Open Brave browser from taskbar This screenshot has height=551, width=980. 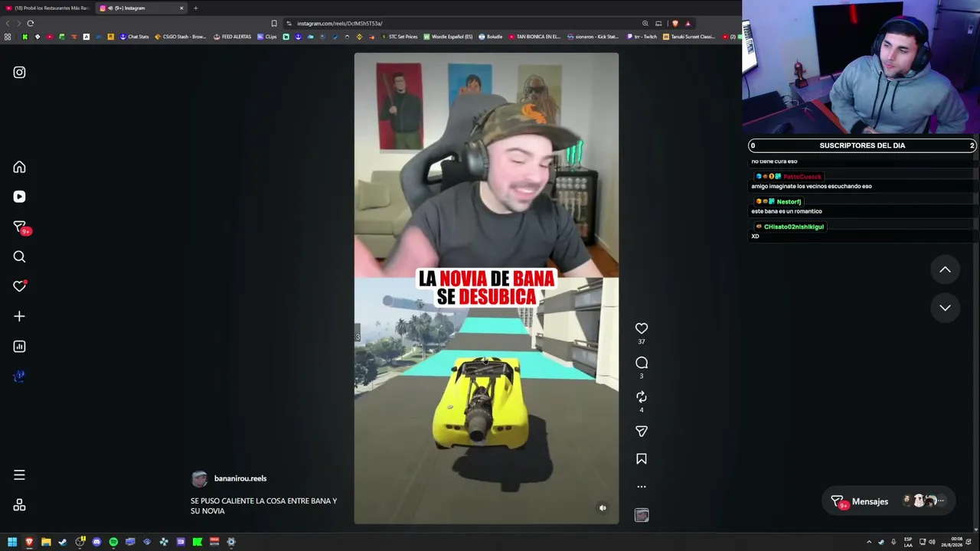(x=29, y=543)
